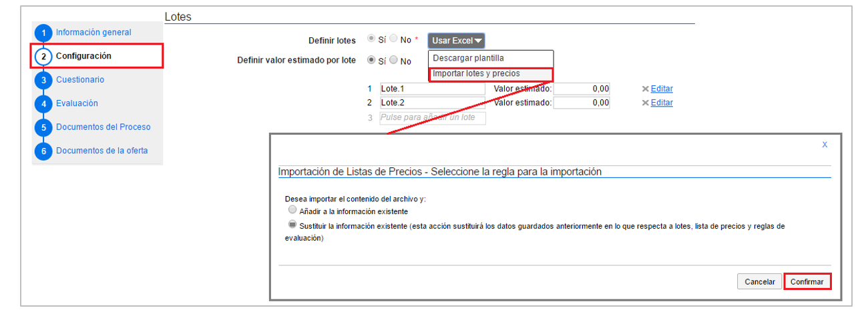Click the X delete icon beside Lote.1
Viewport: 868px width, 316px height.
click(x=645, y=89)
